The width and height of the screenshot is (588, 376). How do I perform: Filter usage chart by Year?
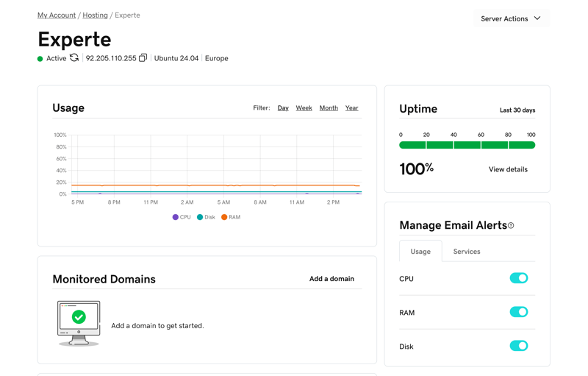(351, 108)
